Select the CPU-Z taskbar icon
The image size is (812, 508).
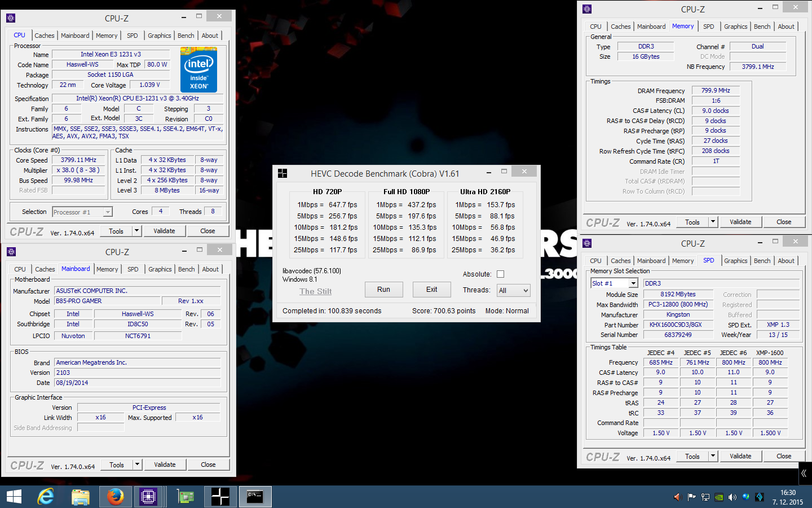click(x=148, y=497)
